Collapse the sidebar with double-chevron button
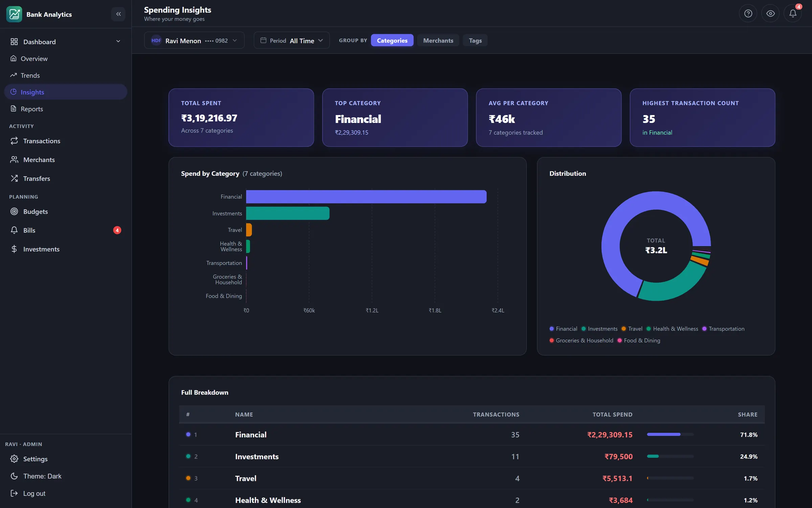 coord(118,14)
